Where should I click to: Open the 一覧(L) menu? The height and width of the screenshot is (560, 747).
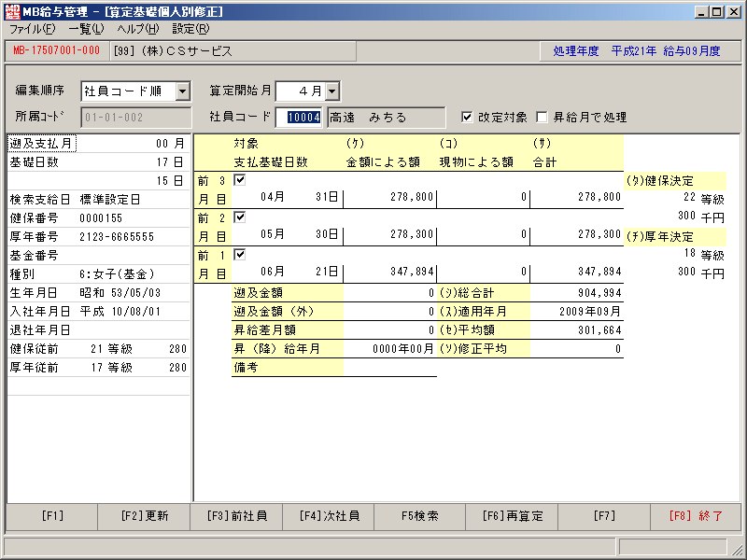86,29
